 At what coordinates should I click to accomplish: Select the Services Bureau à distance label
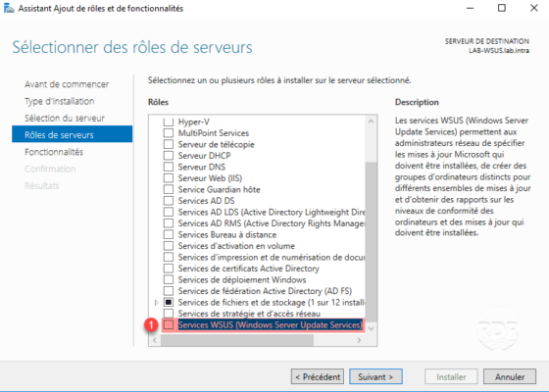[227, 234]
